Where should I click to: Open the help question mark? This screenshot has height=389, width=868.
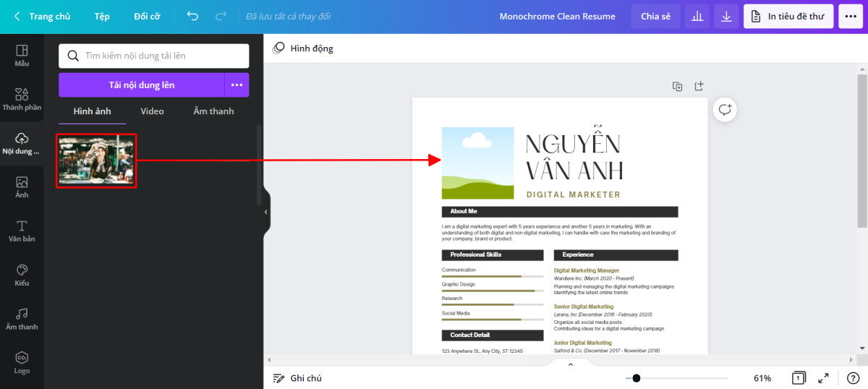(x=853, y=378)
